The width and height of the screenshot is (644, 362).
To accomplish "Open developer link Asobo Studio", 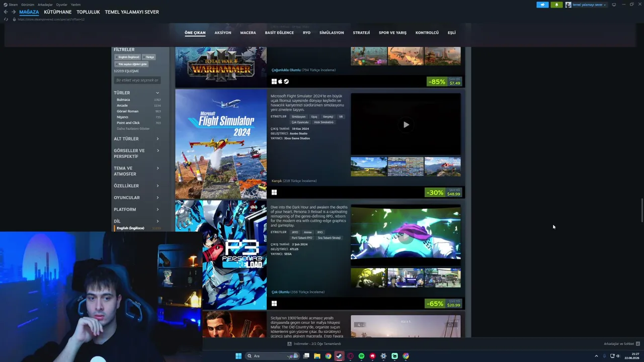I will click(x=298, y=133).
